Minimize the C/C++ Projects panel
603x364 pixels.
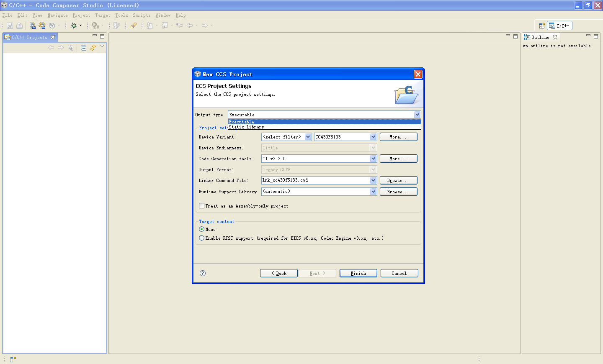pos(95,36)
